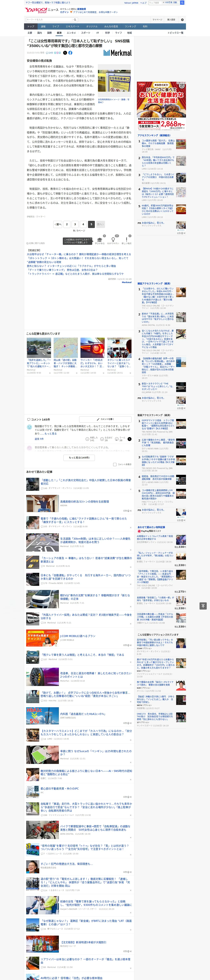Open the マイページ link

[x=157, y=19]
